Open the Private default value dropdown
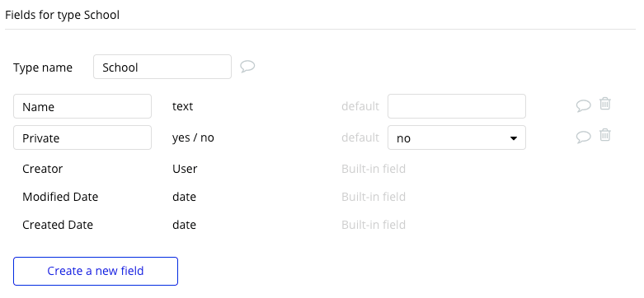 click(x=457, y=137)
